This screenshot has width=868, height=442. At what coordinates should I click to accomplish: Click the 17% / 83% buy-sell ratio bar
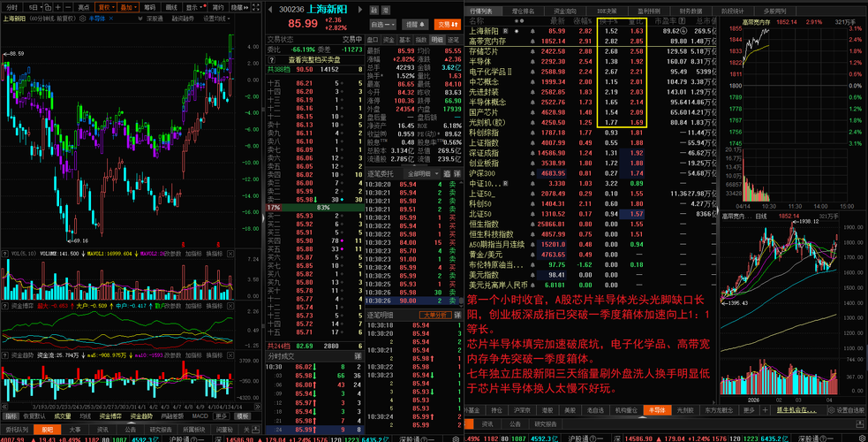coord(314,208)
